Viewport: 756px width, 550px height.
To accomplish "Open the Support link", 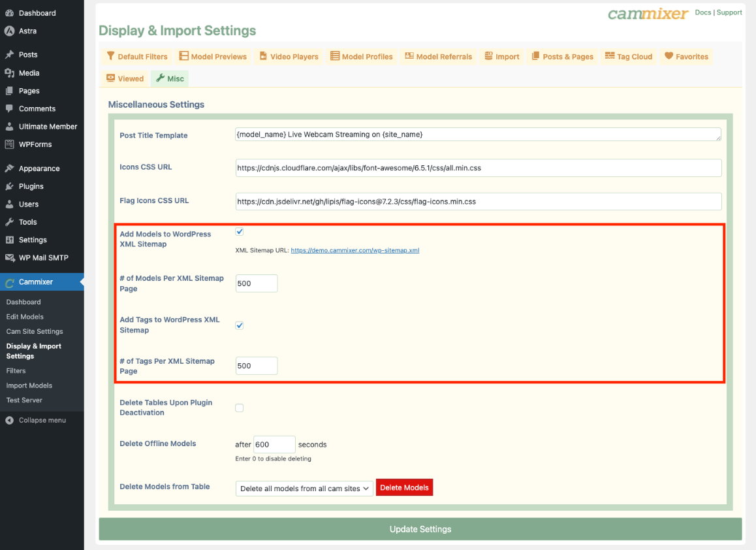I will (x=729, y=12).
